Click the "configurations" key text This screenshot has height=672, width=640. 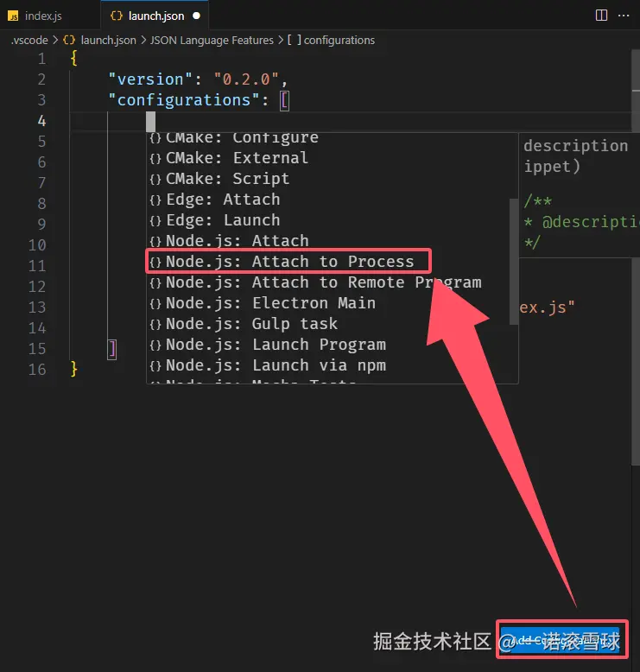point(183,100)
